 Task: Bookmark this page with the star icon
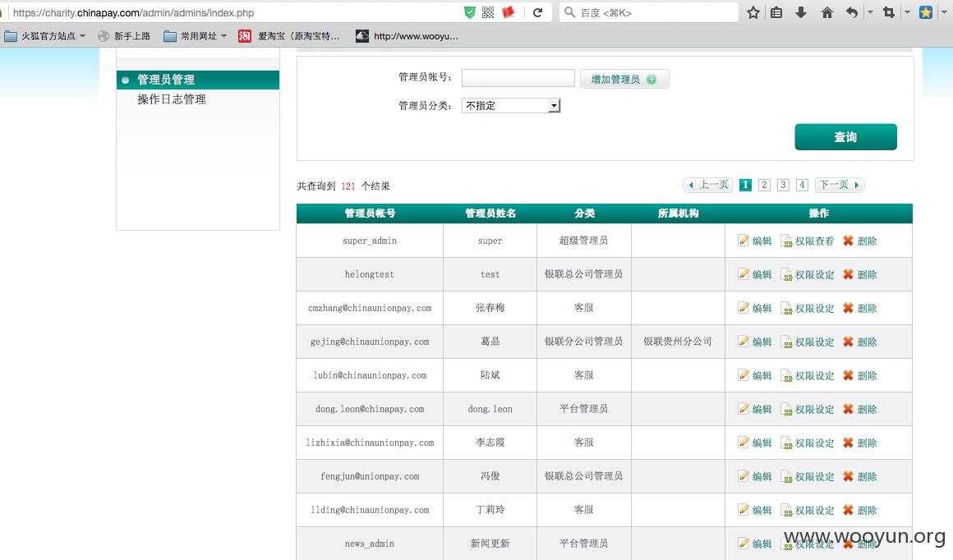click(x=753, y=12)
